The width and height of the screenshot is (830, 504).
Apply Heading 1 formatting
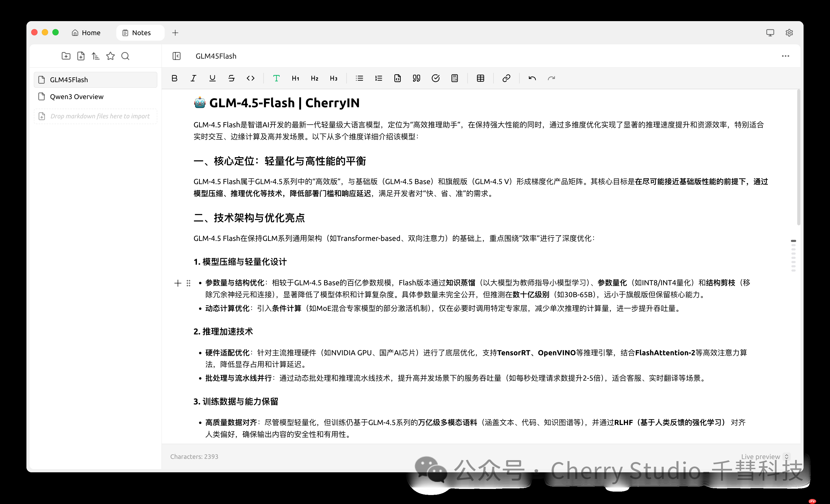tap(296, 78)
